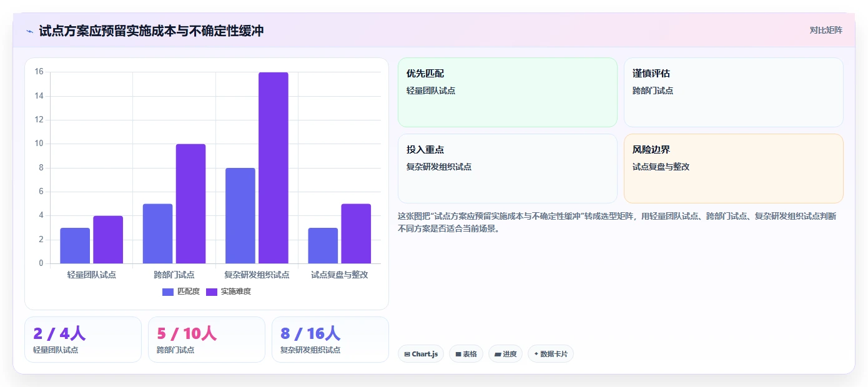Click the 轻量团队试点 x-axis label

coord(92,275)
